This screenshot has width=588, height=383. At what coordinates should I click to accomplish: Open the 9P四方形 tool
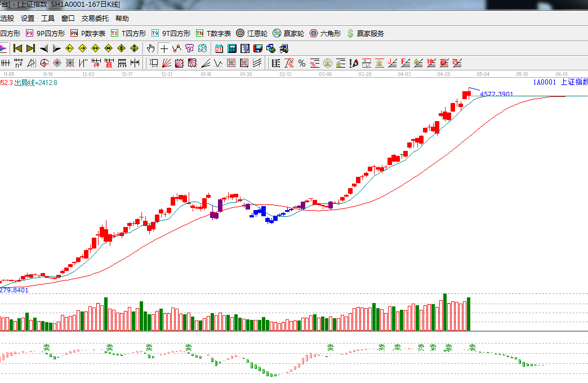45,33
